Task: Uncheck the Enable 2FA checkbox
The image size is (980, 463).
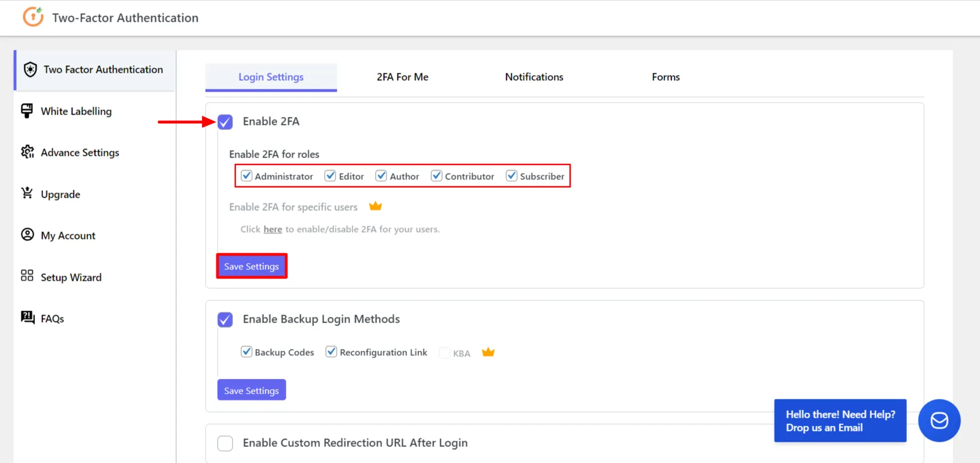Action: coord(225,122)
